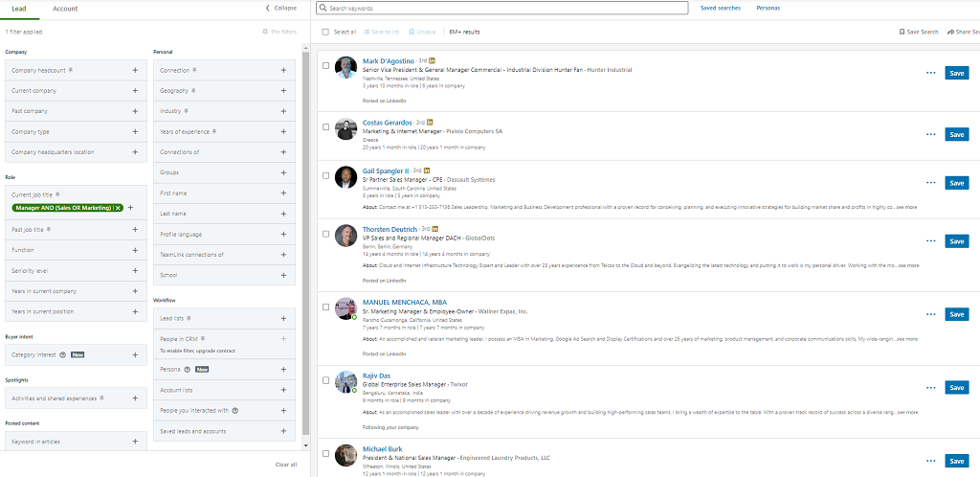The image size is (980, 477).
Task: Click Unsave bookmark button
Action: [422, 32]
